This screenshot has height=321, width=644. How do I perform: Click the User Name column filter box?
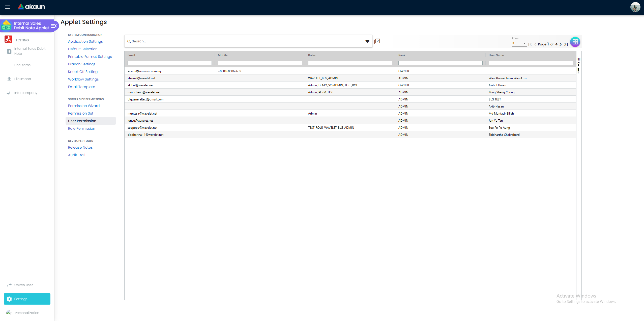[x=531, y=63]
